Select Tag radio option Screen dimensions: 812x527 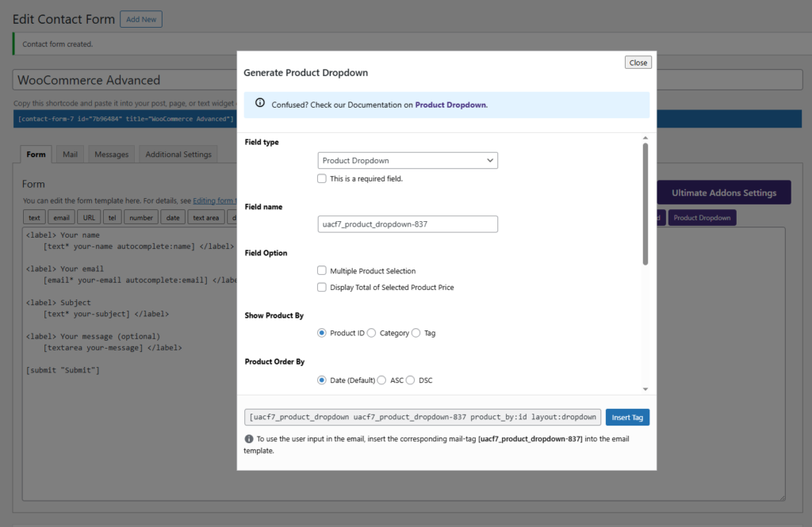coord(416,333)
